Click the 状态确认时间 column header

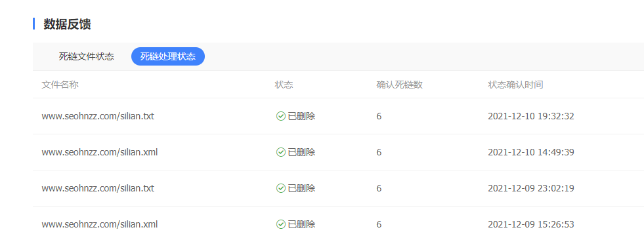(515, 85)
